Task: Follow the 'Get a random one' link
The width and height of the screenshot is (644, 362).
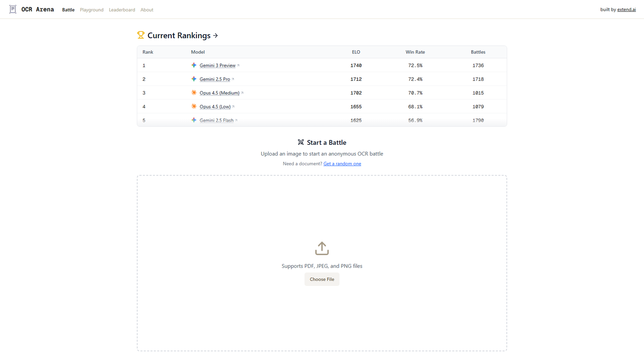Action: click(342, 164)
